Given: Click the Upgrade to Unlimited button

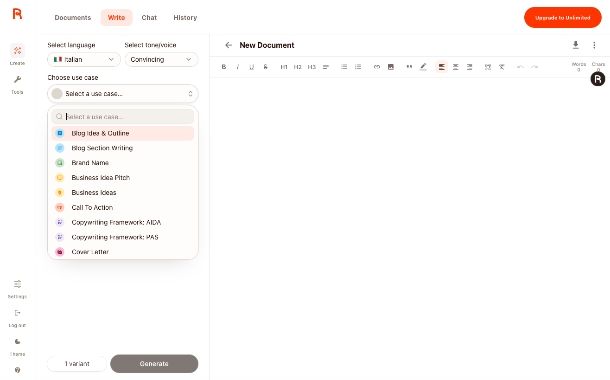Looking at the screenshot, I should point(563,18).
